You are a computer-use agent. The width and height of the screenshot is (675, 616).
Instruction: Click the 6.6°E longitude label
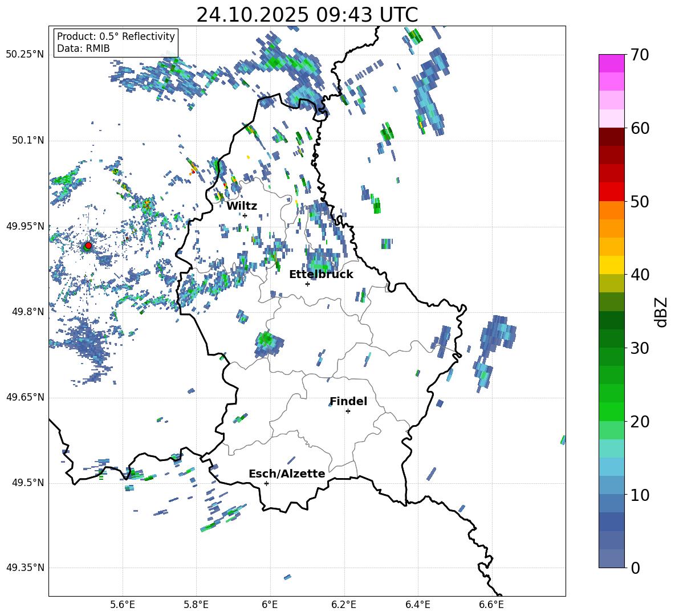[x=491, y=605]
